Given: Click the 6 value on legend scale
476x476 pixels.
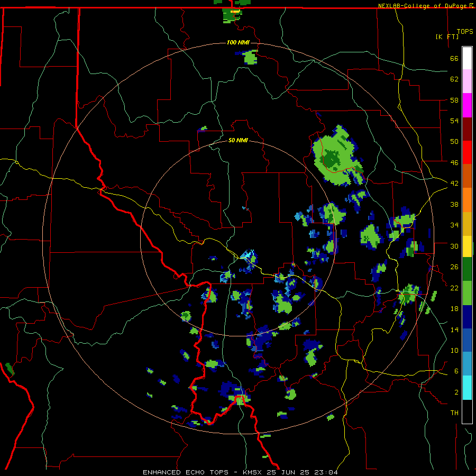Looking at the screenshot, I should tap(456, 371).
